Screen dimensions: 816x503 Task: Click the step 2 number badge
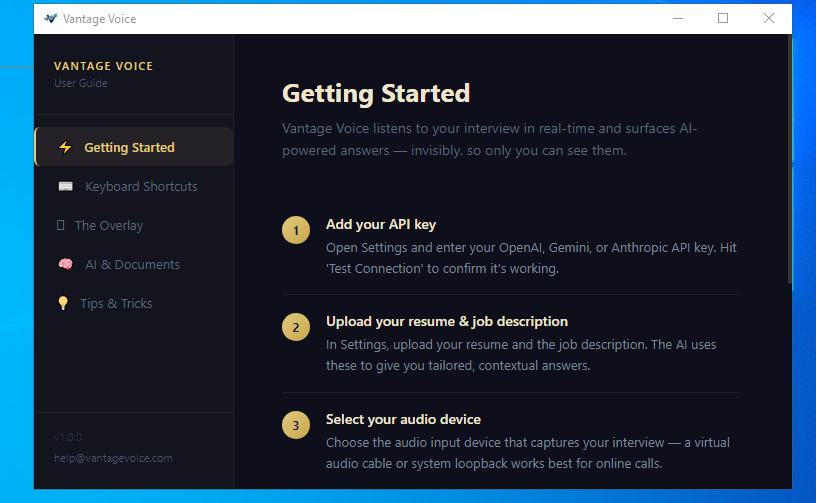coord(296,327)
